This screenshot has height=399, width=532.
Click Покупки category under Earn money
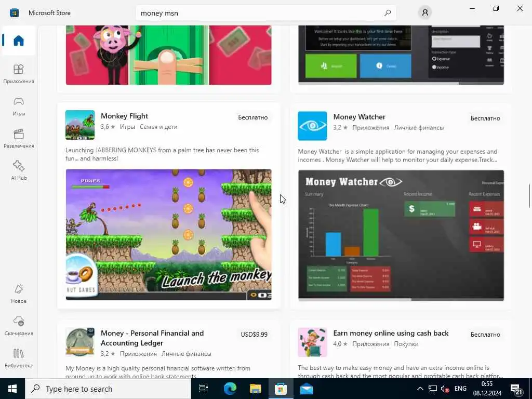[x=406, y=344]
